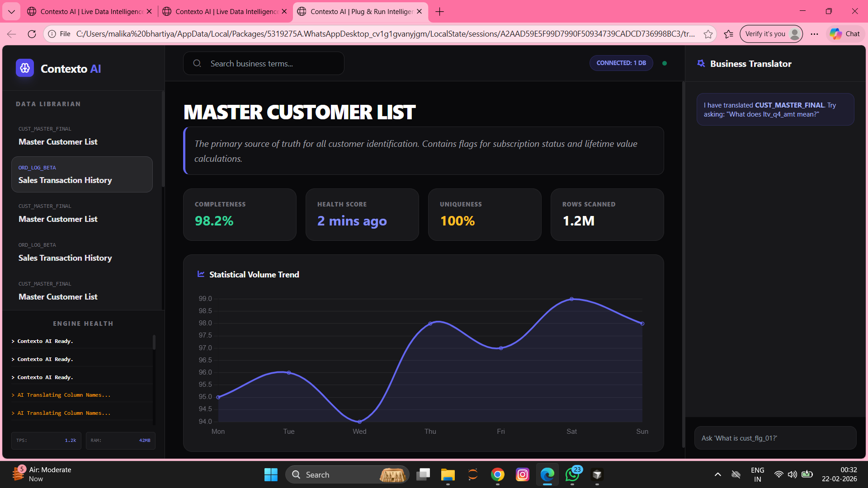Click the MASTER CUSTOMER LIST heading
This screenshot has width=868, height=488.
pos(299,112)
